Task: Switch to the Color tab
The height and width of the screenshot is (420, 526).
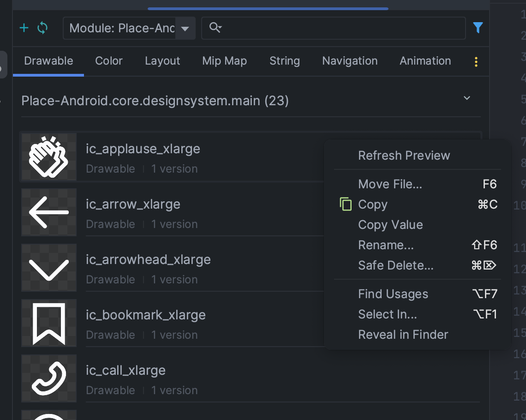Action: tap(109, 61)
